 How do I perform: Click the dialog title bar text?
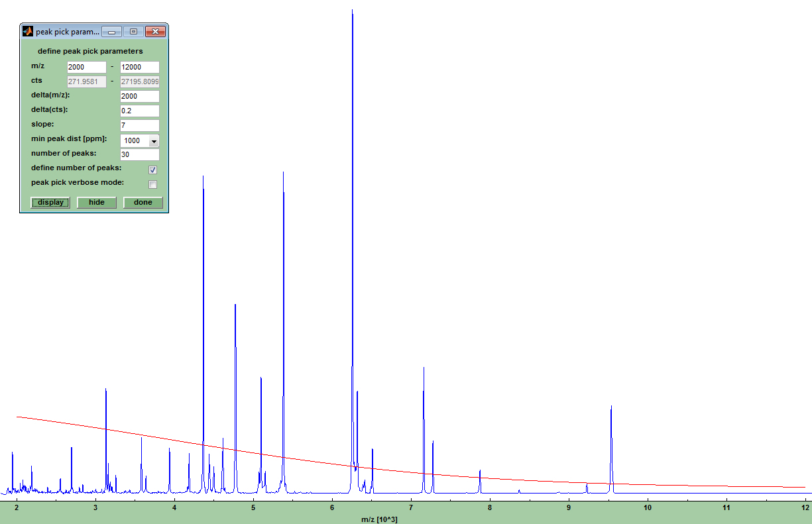(68, 31)
